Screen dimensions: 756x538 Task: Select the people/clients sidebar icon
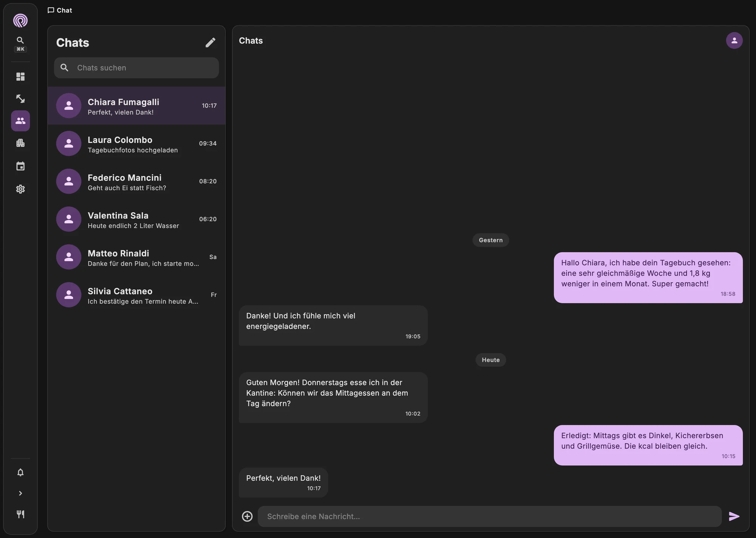click(x=20, y=121)
